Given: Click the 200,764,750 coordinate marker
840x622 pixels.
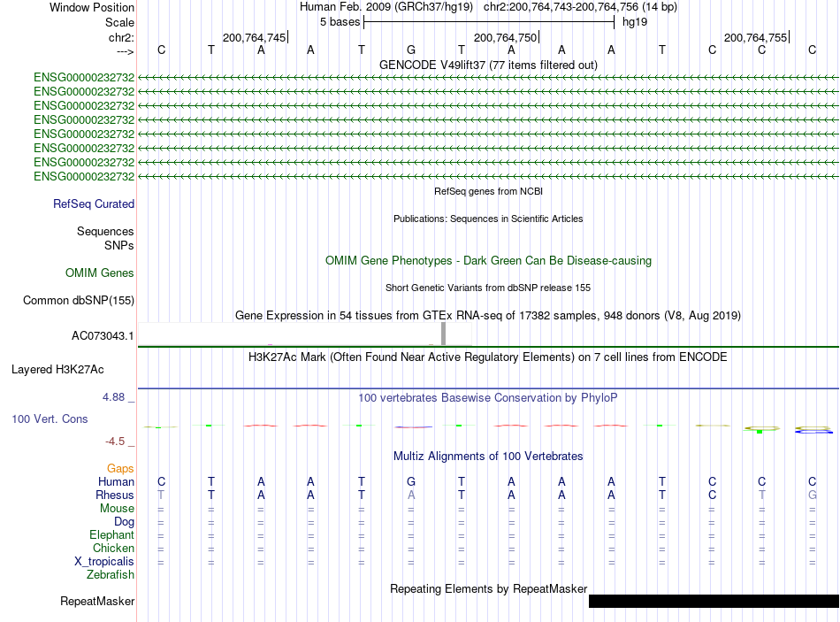Looking at the screenshot, I should pos(505,37).
